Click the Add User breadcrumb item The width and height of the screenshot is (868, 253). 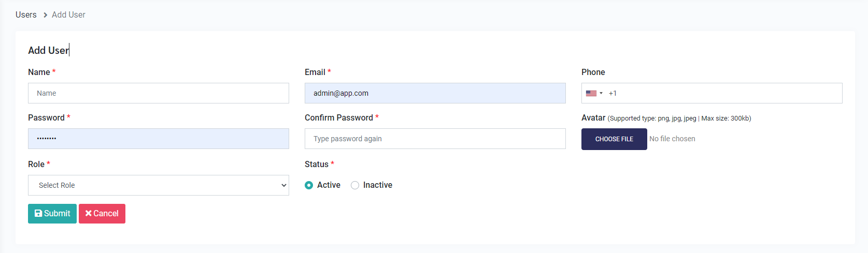coord(68,15)
